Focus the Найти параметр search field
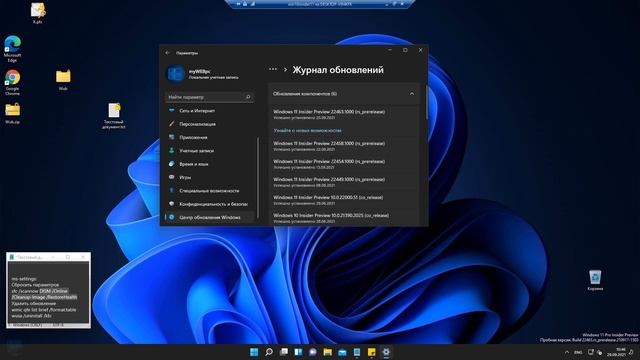 point(209,97)
